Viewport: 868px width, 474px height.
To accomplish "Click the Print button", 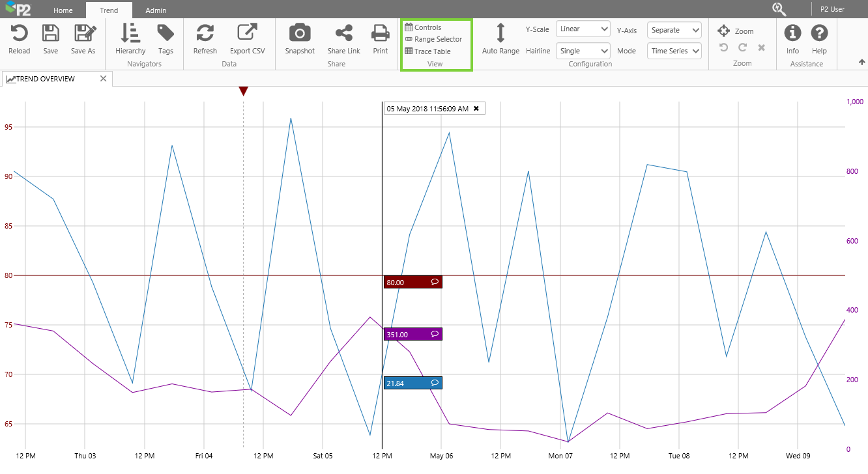I will 381,34.
